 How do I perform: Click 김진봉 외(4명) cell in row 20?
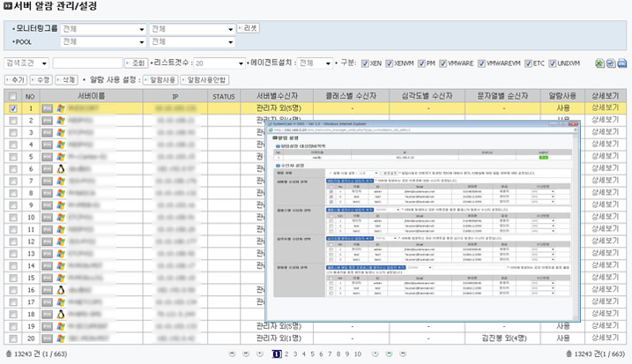click(504, 338)
